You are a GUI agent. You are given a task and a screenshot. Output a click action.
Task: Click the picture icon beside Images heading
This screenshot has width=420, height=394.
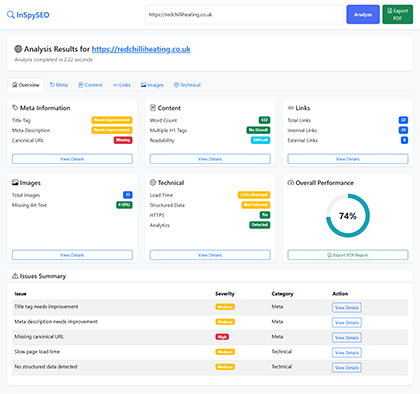[x=15, y=182]
